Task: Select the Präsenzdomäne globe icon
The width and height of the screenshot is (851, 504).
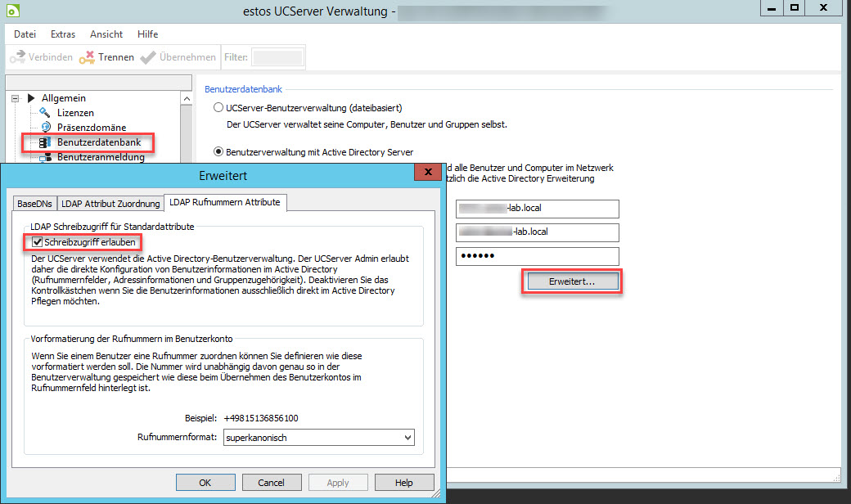Action: (x=45, y=127)
